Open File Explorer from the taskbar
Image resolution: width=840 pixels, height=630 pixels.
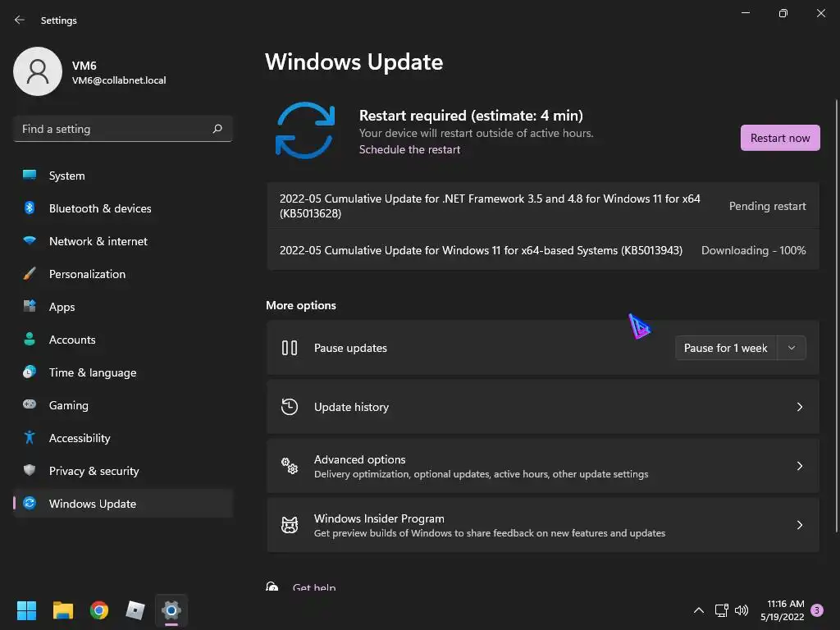click(x=62, y=610)
